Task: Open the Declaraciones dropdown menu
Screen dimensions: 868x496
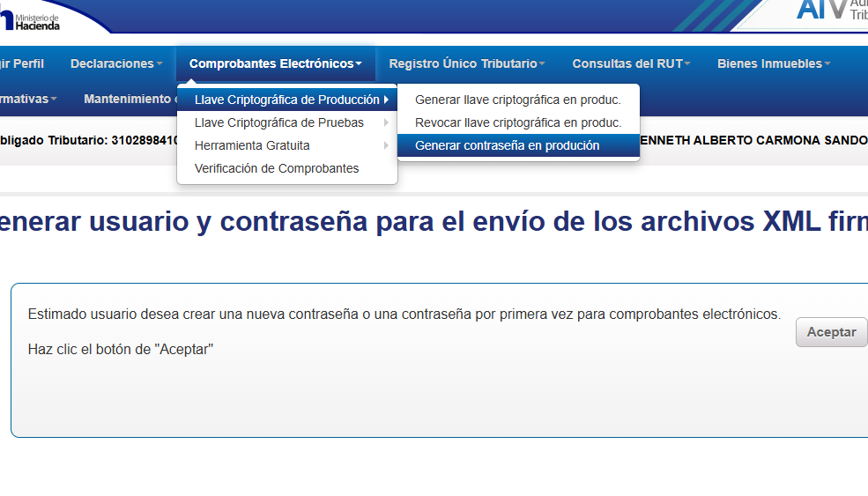Action: coord(116,63)
